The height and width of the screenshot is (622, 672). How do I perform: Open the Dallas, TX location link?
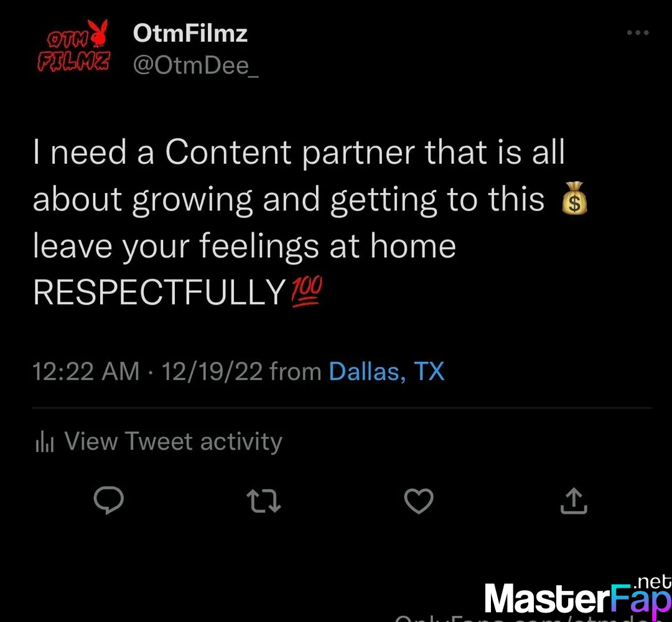pos(386,371)
